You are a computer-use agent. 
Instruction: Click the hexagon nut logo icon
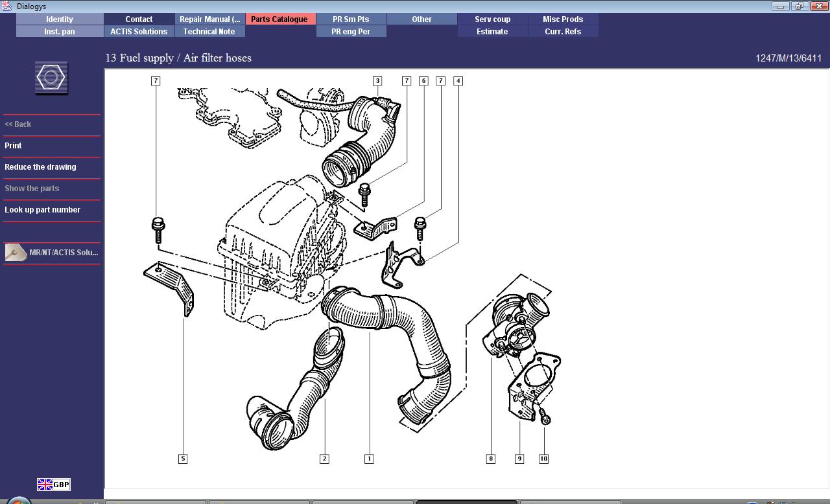pyautogui.click(x=51, y=78)
